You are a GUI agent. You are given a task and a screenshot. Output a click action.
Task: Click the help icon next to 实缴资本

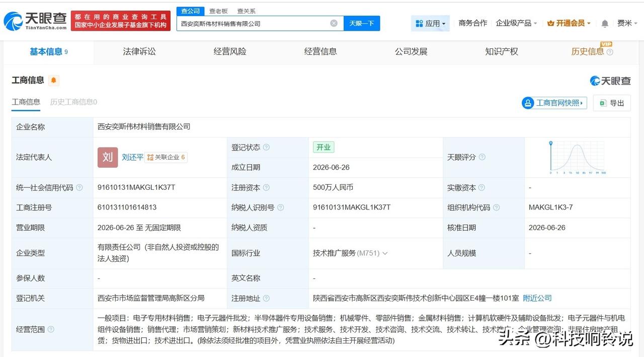pyautogui.click(x=481, y=188)
